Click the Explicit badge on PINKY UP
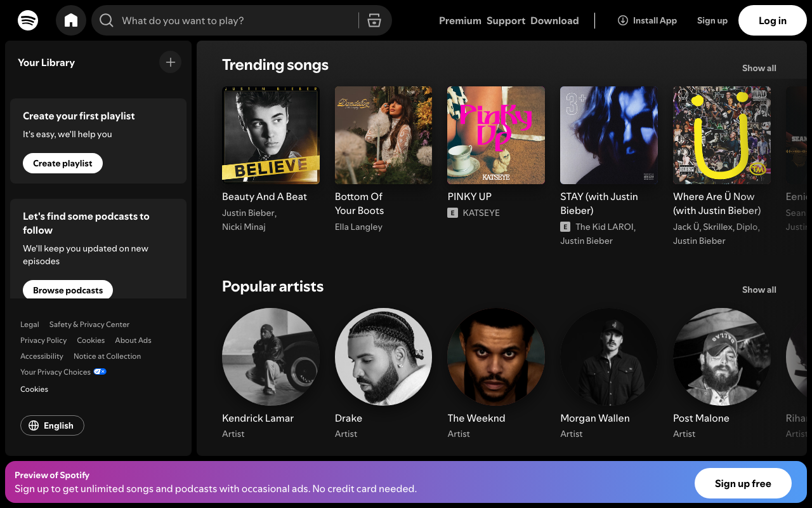The image size is (812, 508). pos(452,213)
